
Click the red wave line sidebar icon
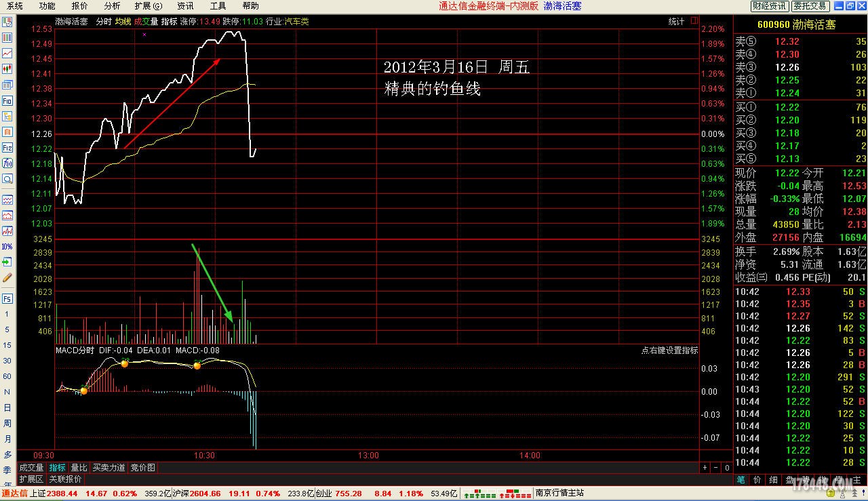coord(7,200)
